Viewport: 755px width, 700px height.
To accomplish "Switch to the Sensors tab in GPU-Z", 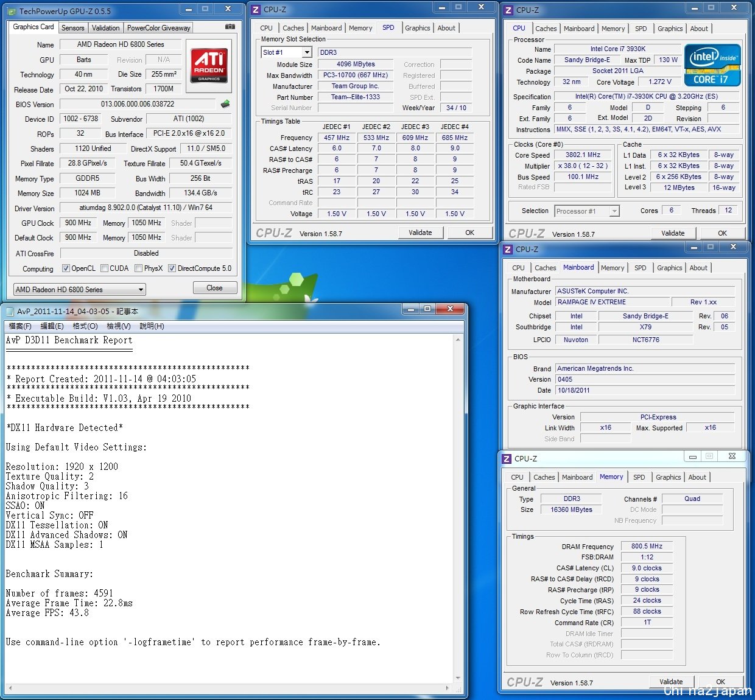I will click(x=73, y=28).
